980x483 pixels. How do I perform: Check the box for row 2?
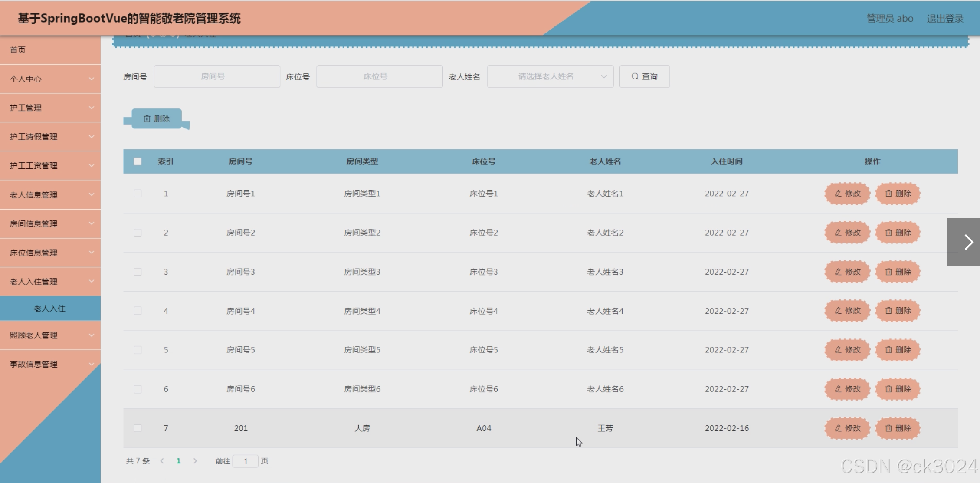tap(138, 233)
